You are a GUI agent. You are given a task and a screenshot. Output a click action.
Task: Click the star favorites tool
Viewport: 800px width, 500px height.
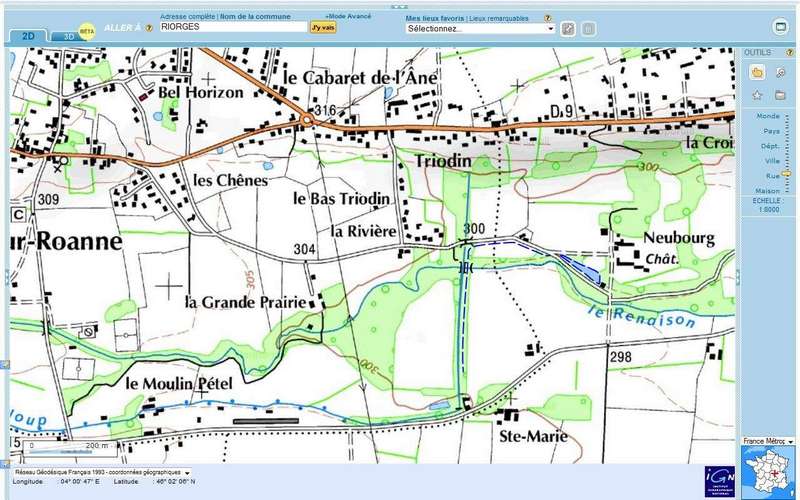click(x=757, y=95)
